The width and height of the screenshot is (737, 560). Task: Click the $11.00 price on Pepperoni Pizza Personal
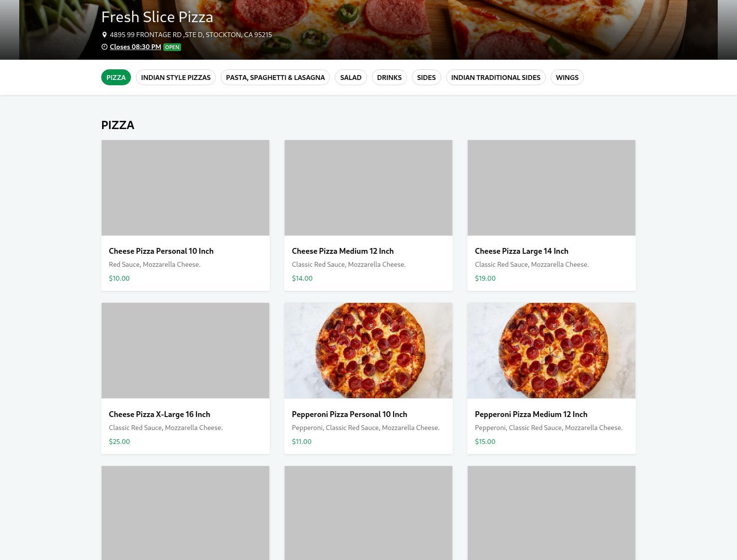302,442
